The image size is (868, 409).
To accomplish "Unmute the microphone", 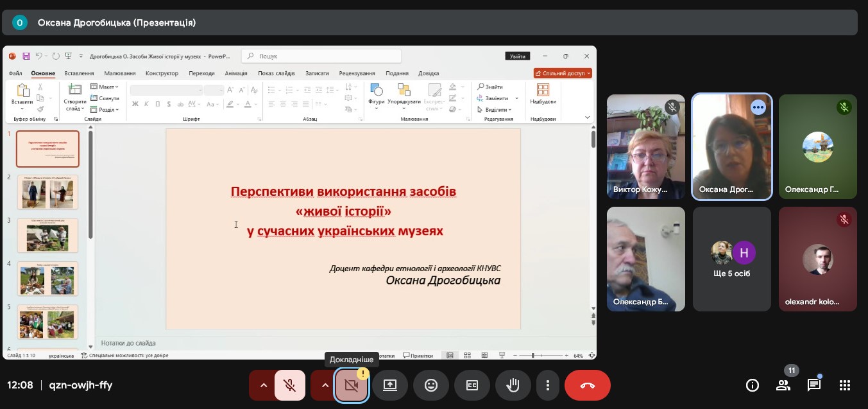I will [x=289, y=385].
